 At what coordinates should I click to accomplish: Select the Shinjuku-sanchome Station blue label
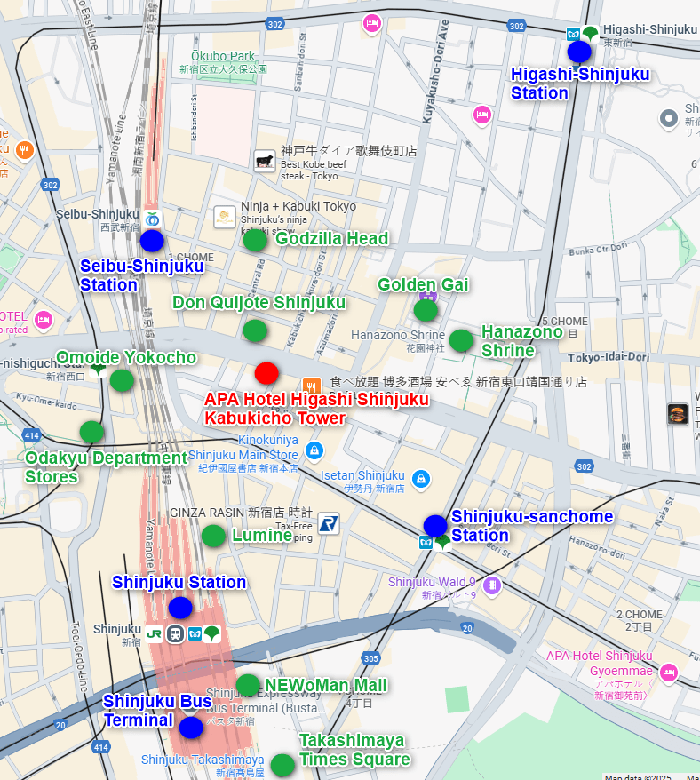532,526
